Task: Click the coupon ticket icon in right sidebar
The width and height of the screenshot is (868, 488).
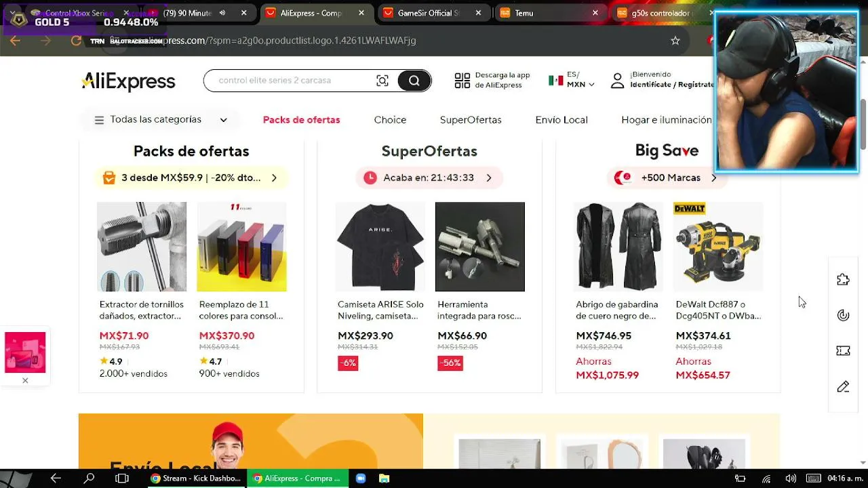Action: 843,351
